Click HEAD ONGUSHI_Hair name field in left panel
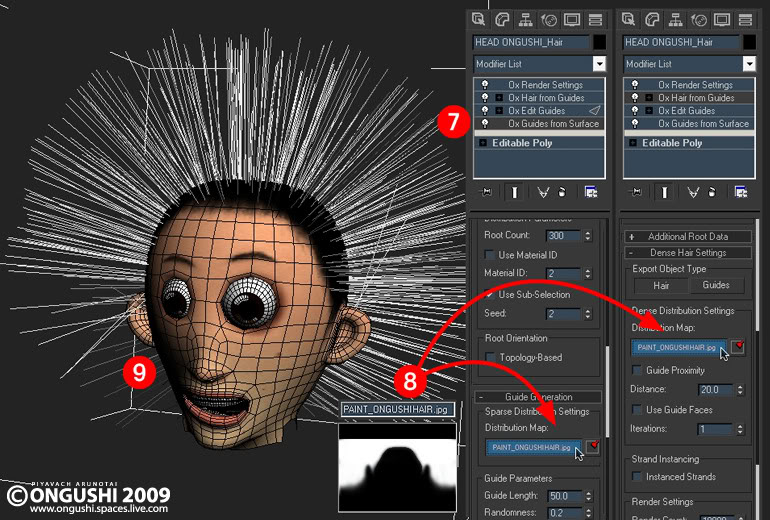 tap(531, 42)
